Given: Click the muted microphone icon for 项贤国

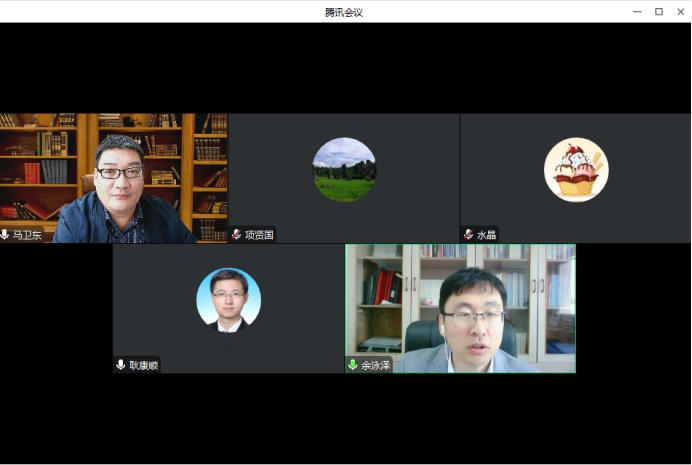Looking at the screenshot, I should (237, 235).
